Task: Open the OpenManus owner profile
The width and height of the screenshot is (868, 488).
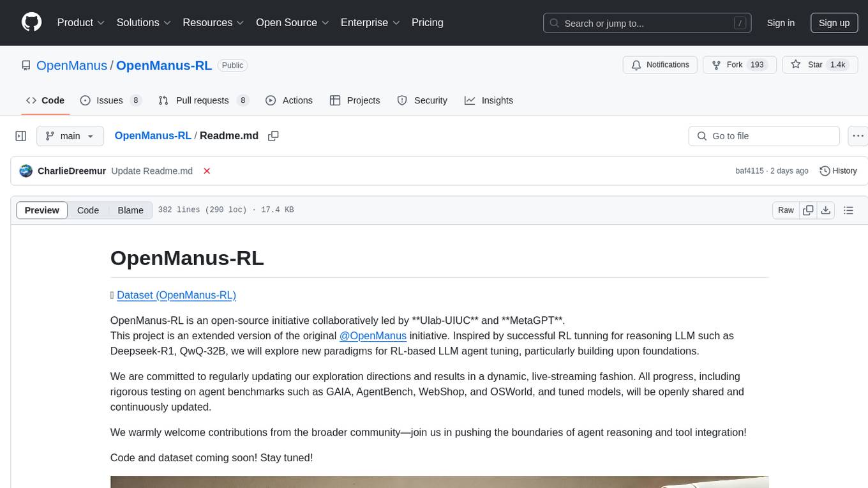Action: click(71, 65)
